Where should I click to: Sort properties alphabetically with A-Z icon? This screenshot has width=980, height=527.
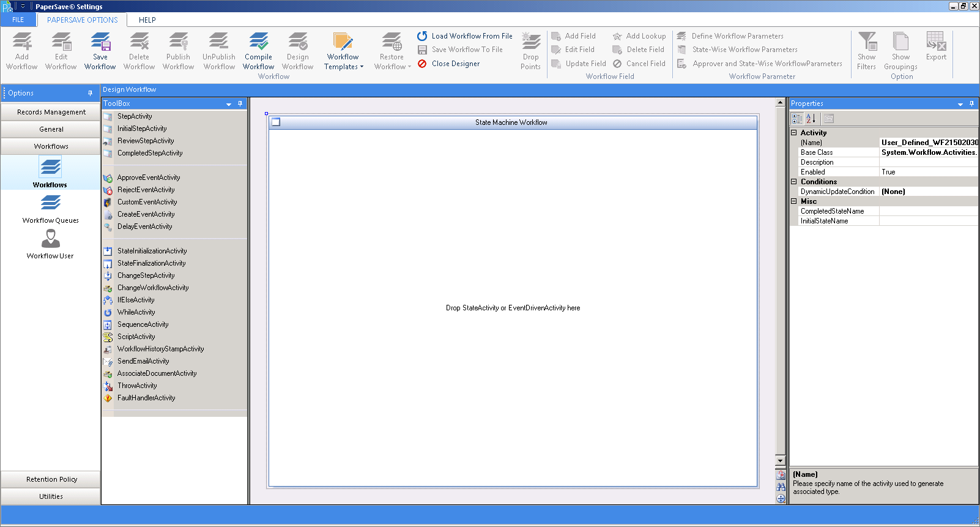(811, 119)
